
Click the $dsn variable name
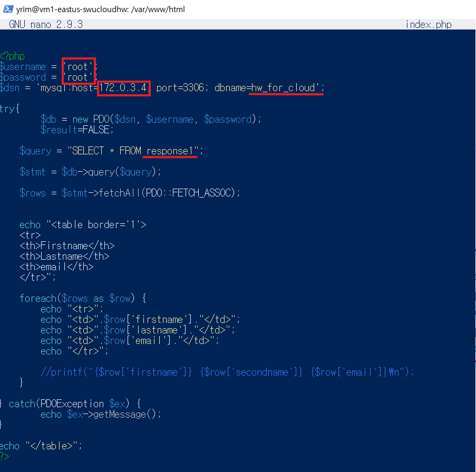(x=10, y=87)
